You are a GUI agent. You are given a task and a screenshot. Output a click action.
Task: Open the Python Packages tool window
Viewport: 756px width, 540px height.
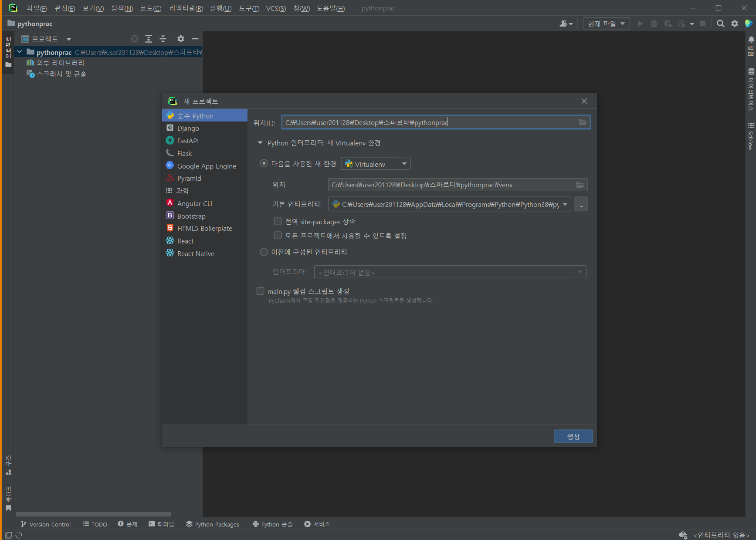(213, 524)
